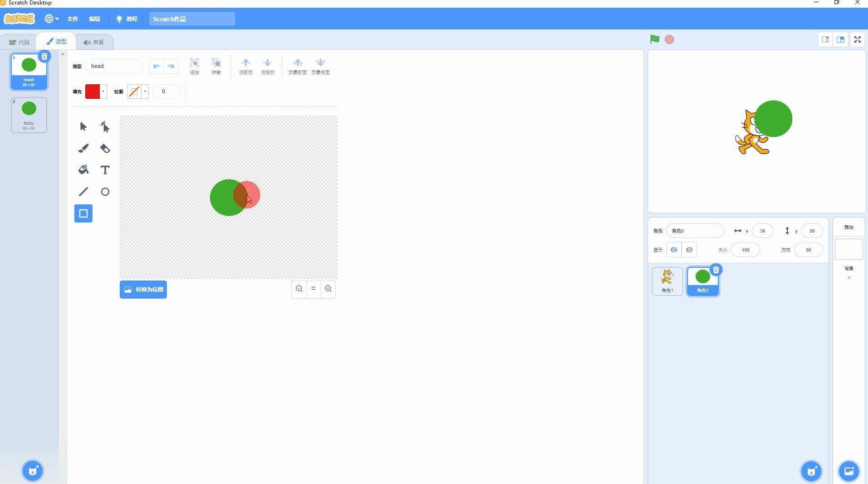Zoom out the paint canvas
Image resolution: width=868 pixels, height=484 pixels.
(299, 289)
